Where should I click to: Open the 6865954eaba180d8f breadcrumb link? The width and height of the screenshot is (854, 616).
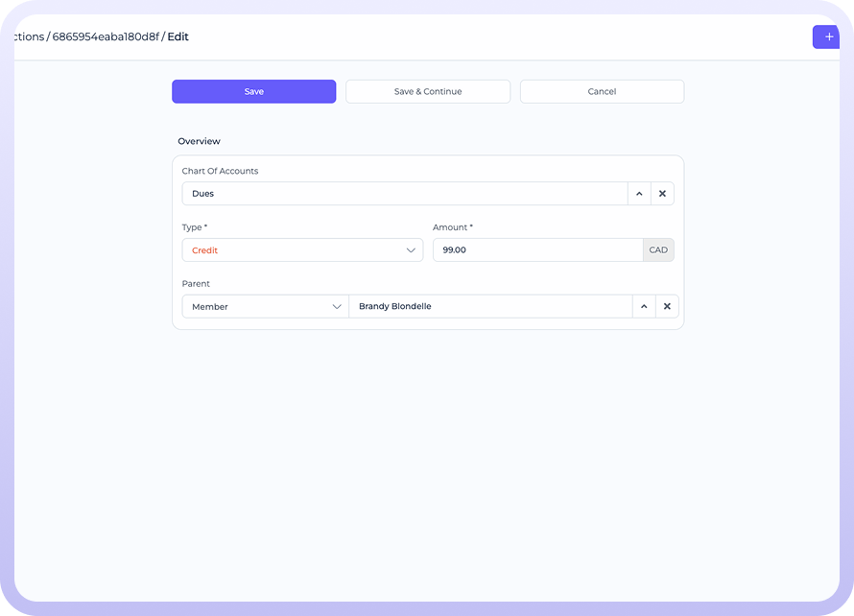coord(106,36)
